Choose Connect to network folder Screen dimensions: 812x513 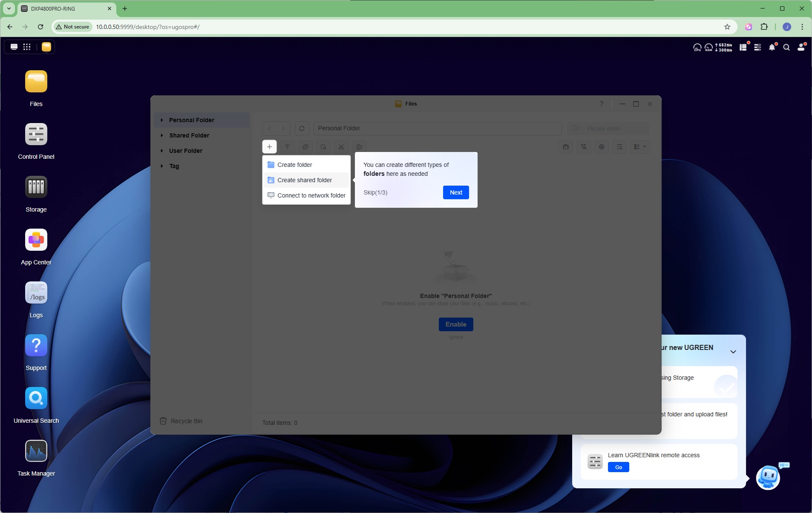click(x=306, y=195)
